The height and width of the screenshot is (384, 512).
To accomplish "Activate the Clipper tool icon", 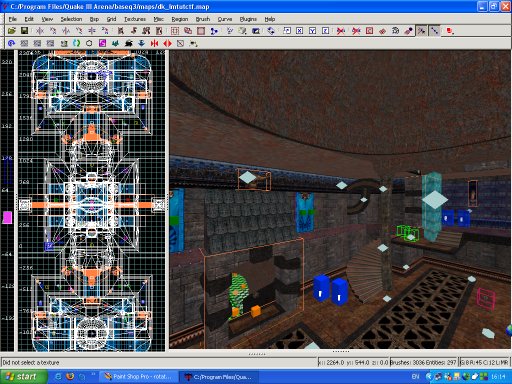I will point(214,31).
